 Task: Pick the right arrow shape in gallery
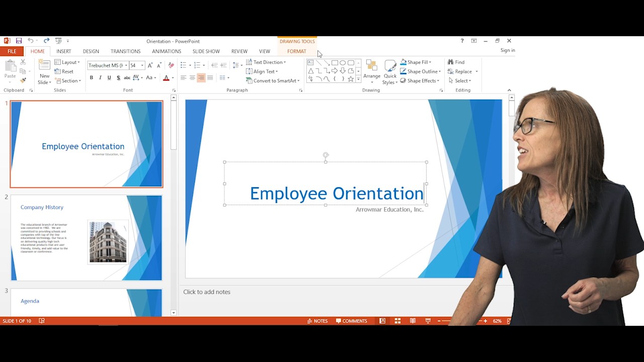coord(335,71)
